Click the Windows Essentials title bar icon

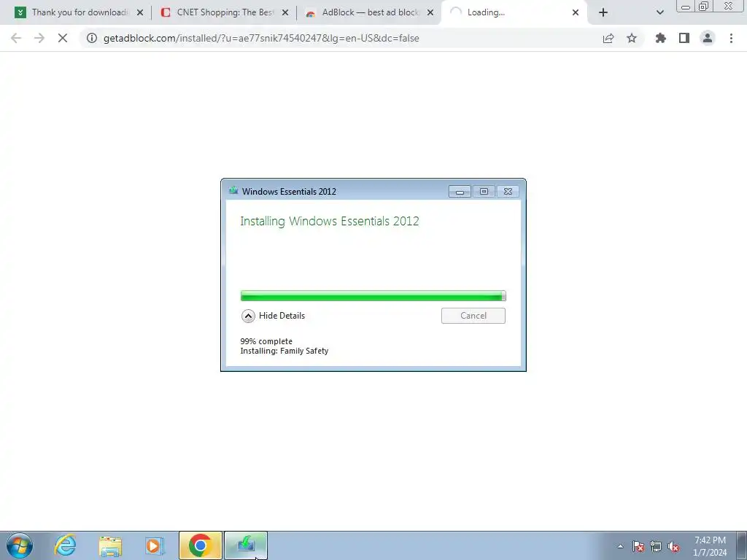[233, 191]
